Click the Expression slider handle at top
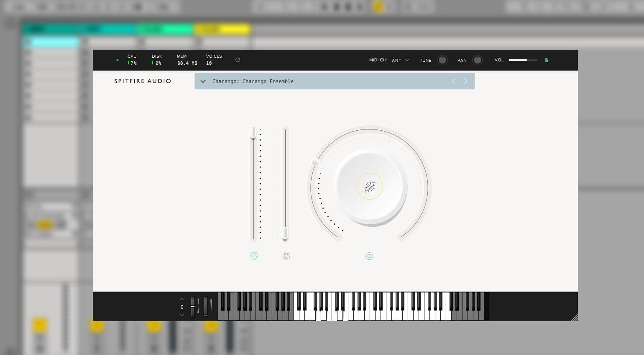Image resolution: width=644 pixels, height=355 pixels. [x=253, y=133]
